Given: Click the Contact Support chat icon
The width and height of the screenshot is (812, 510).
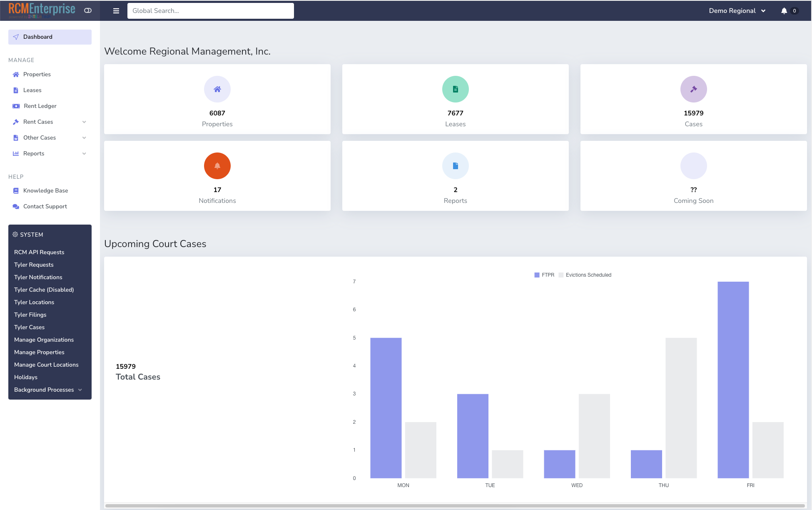Looking at the screenshot, I should pyautogui.click(x=15, y=206).
